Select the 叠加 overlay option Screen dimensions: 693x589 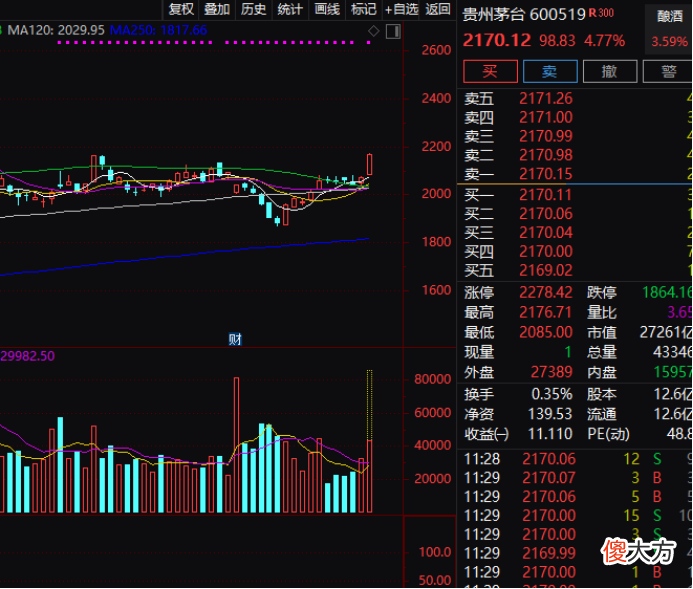217,9
